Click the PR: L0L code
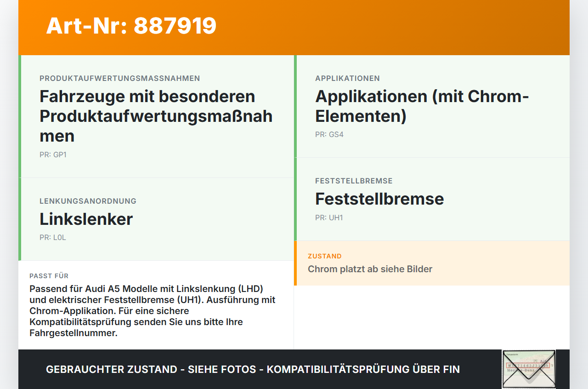This screenshot has height=389, width=588. (53, 237)
